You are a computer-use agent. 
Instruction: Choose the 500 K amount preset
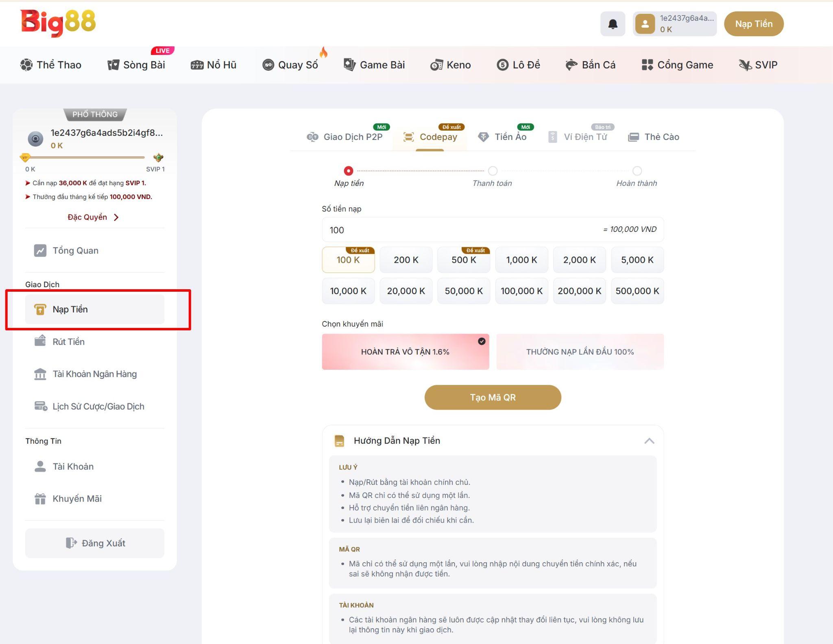(x=463, y=260)
